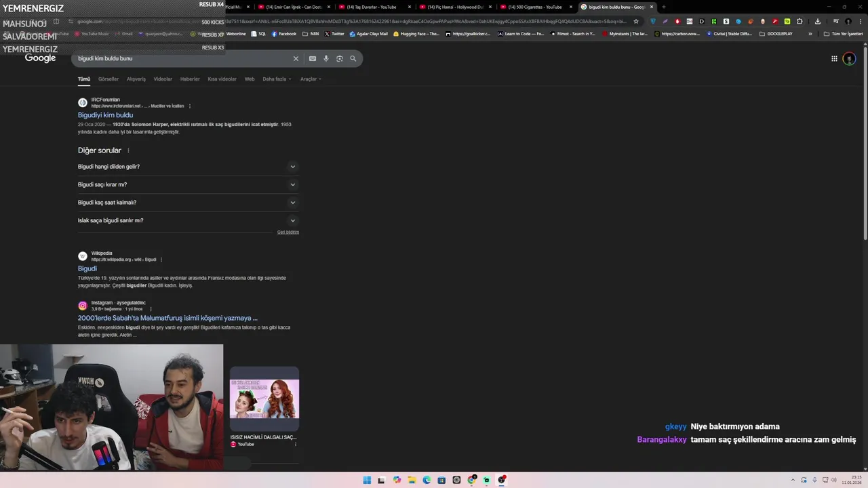Open the 'Bigudiyi kim buldu' result link
Image resolution: width=868 pixels, height=488 pixels.
tap(105, 115)
